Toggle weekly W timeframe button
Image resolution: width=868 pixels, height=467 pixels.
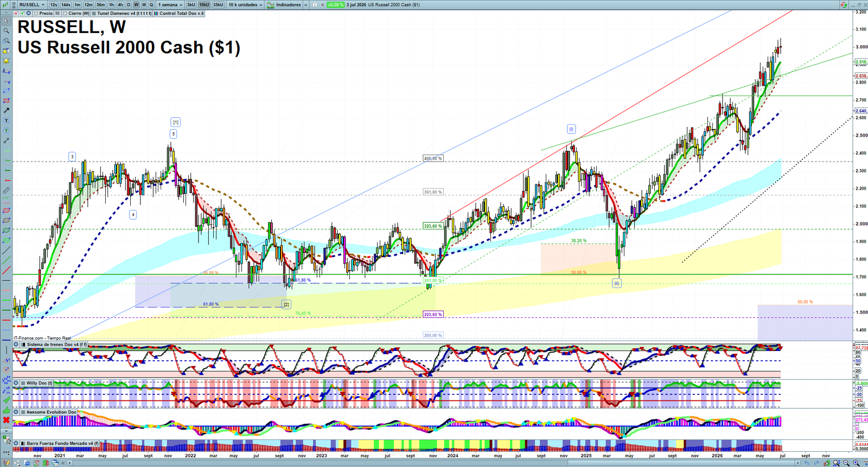click(x=136, y=5)
